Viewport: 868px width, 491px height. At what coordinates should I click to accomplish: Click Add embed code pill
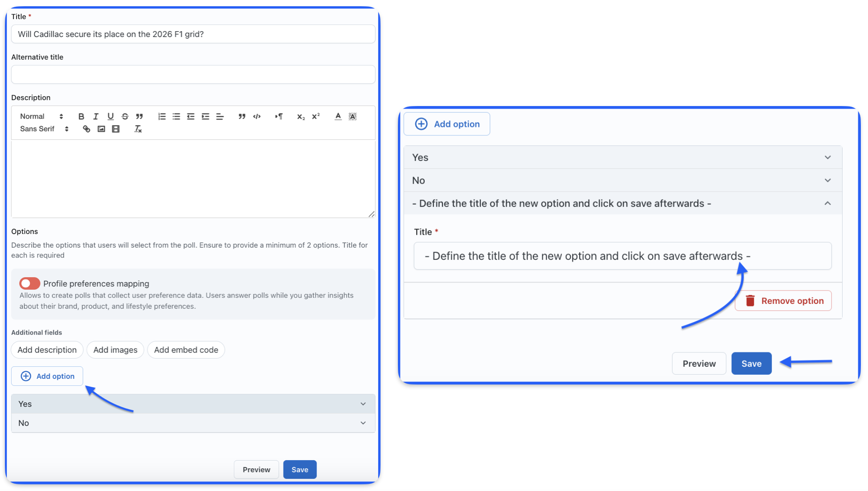(186, 350)
